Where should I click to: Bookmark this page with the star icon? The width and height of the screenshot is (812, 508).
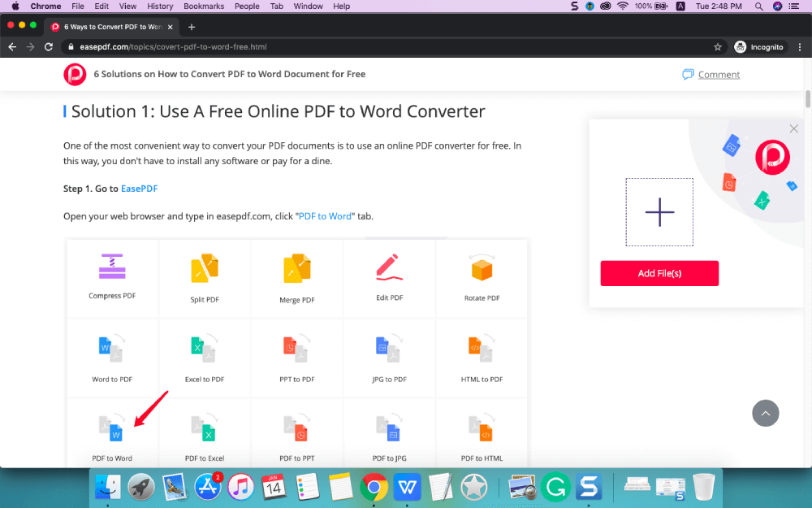(x=718, y=47)
